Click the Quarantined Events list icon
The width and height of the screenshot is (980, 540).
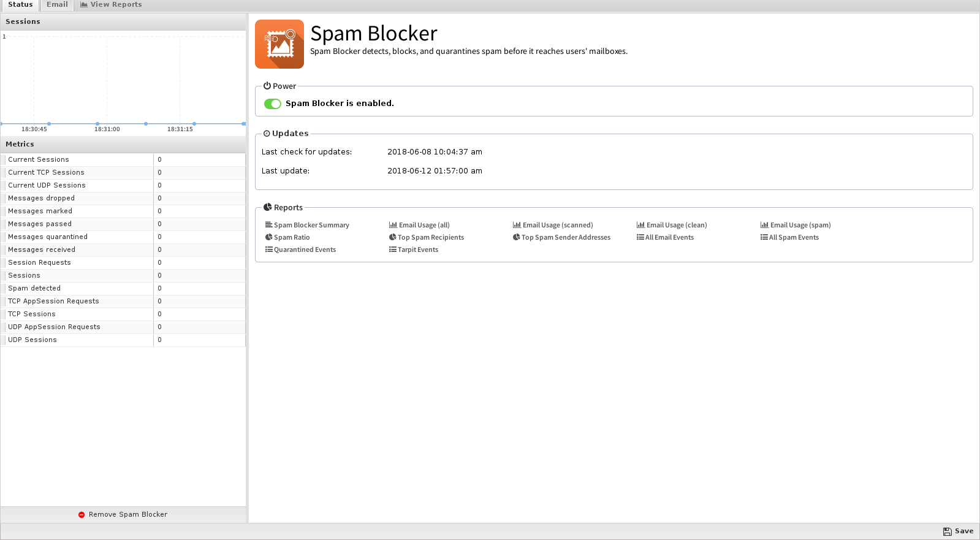point(268,249)
